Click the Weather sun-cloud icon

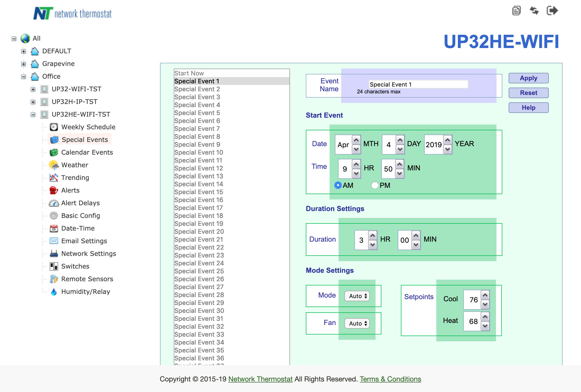tap(54, 165)
